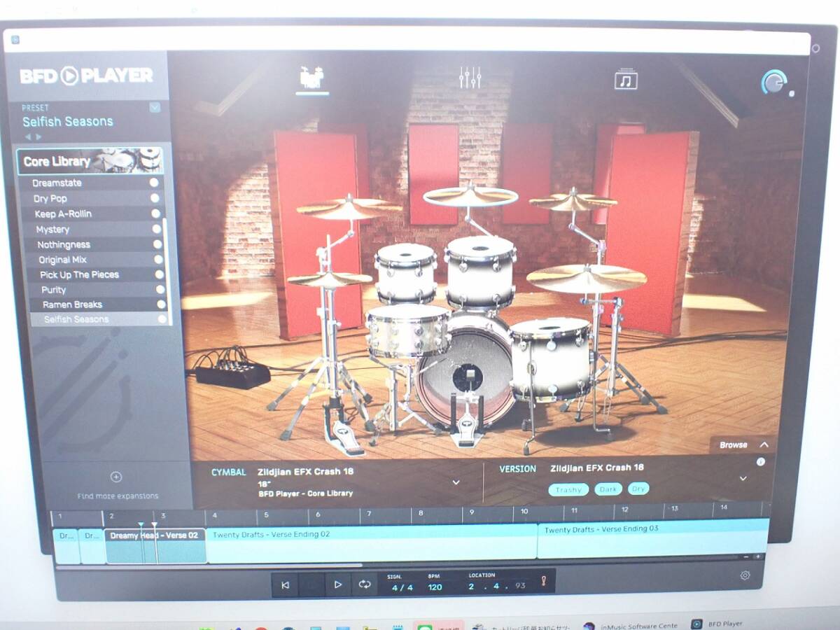840x630 pixels.
Task: Open the settings gear icon
Action: pos(745,575)
